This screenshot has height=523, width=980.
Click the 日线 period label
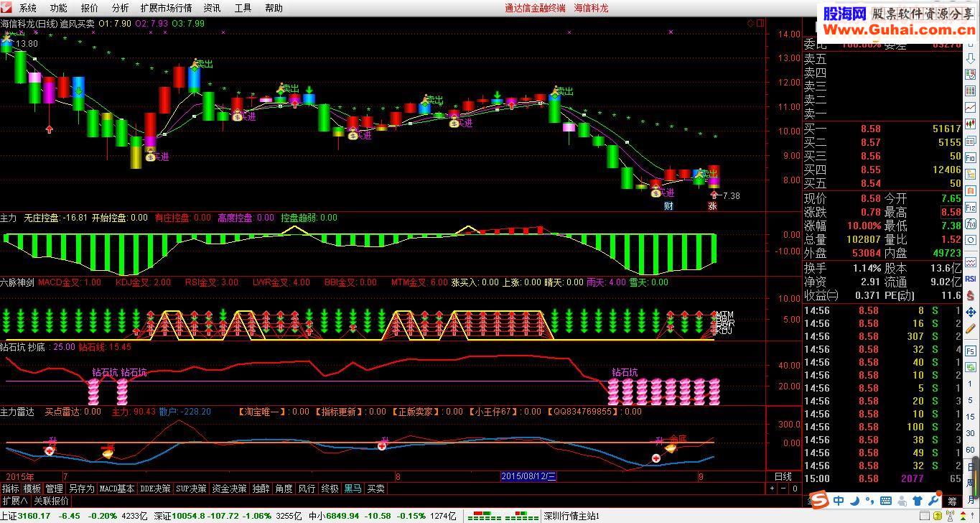coord(783,476)
